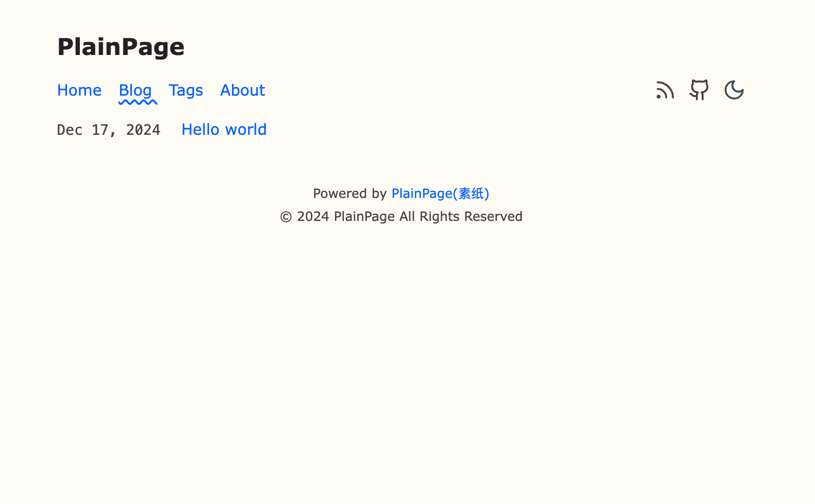Viewport: 815px width, 504px height.
Task: Click the "Powered by" footer text
Action: tap(350, 194)
